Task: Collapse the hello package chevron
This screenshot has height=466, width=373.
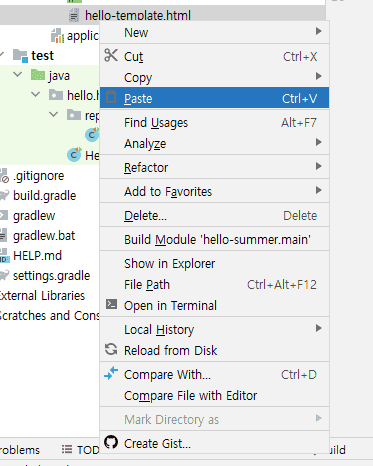Action: 36,95
